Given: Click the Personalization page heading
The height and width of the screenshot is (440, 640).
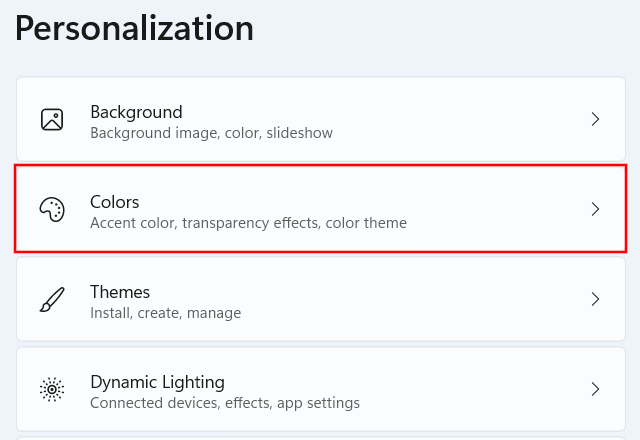Looking at the screenshot, I should (x=135, y=28).
